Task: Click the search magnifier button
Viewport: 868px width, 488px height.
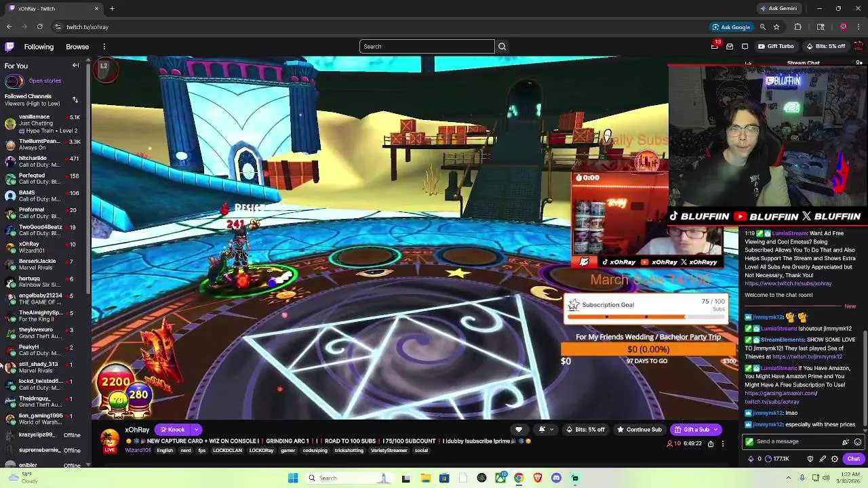Action: pos(502,47)
